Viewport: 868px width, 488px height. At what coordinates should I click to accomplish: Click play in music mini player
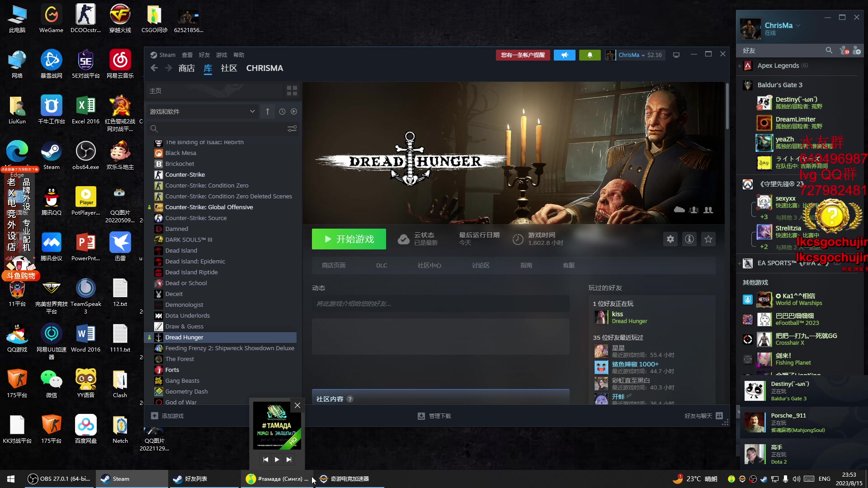coord(277,460)
